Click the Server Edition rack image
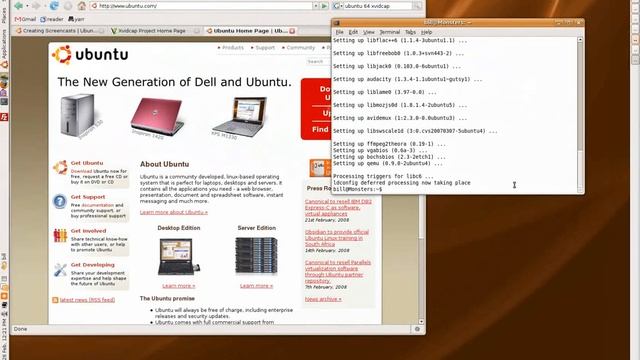 [x=256, y=256]
